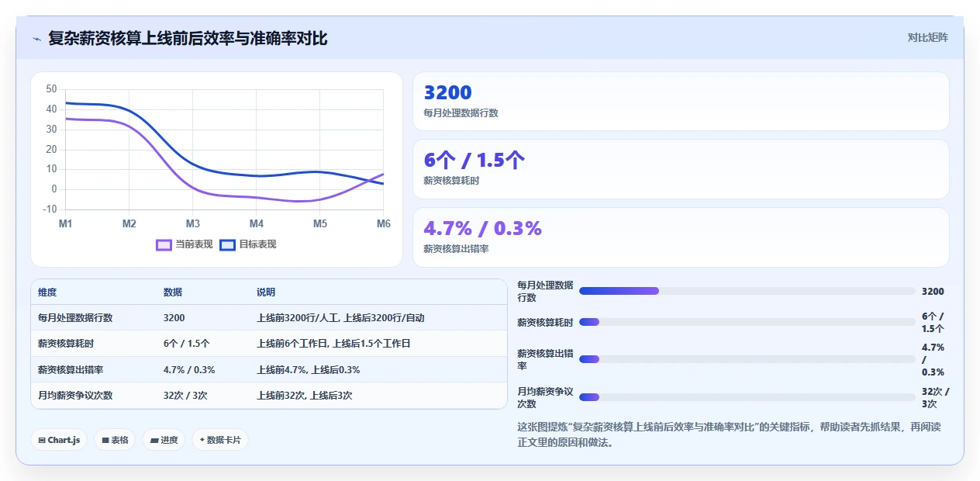Toggle the 目标表现 legend swatch
The width and height of the screenshot is (980, 481).
coord(228,244)
